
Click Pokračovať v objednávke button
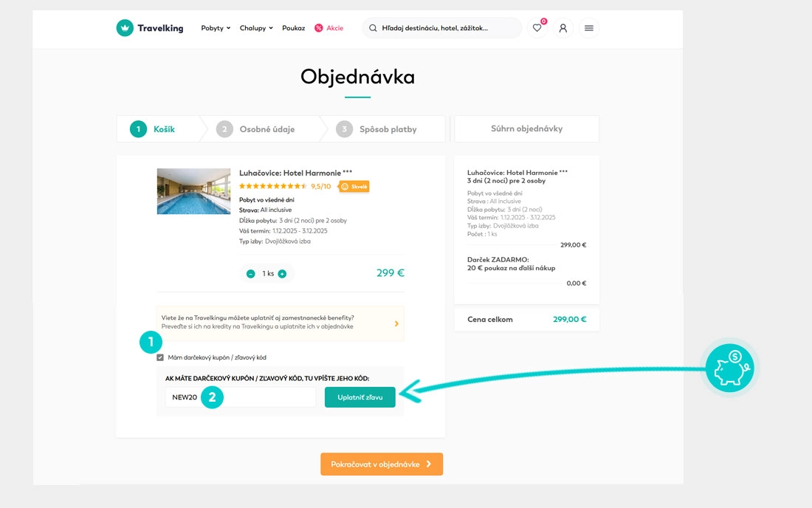[382, 464]
